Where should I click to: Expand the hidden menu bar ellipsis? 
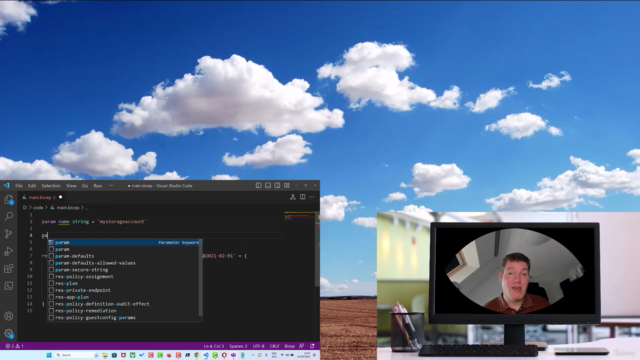[111, 185]
